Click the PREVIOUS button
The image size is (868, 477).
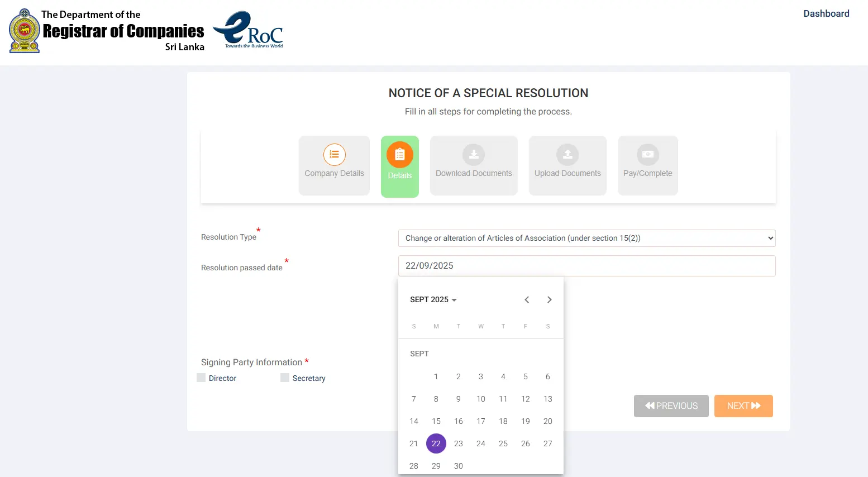click(x=671, y=406)
